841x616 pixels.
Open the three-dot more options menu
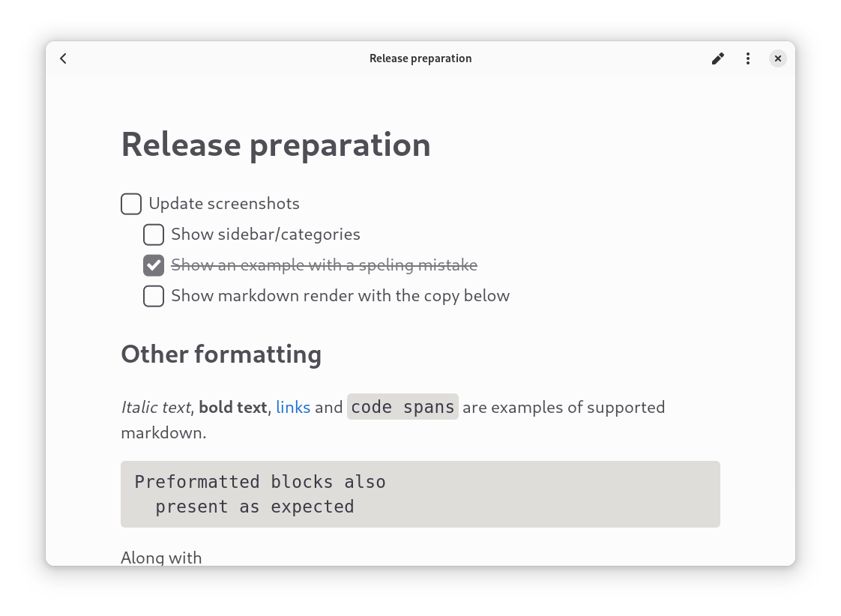(748, 58)
